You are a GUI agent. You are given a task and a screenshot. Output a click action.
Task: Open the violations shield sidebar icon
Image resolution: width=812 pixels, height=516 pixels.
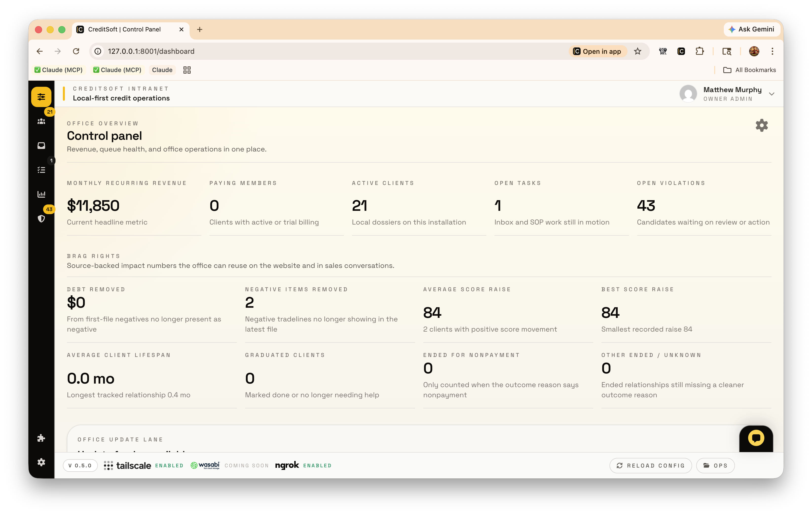click(41, 219)
